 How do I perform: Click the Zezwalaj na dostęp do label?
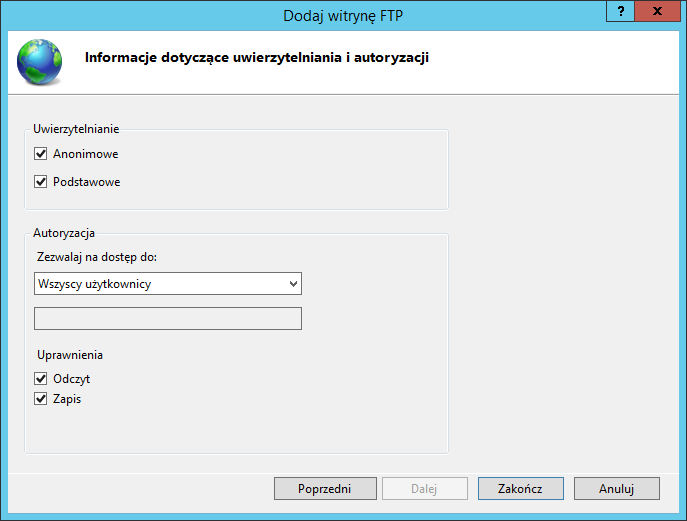[97, 257]
